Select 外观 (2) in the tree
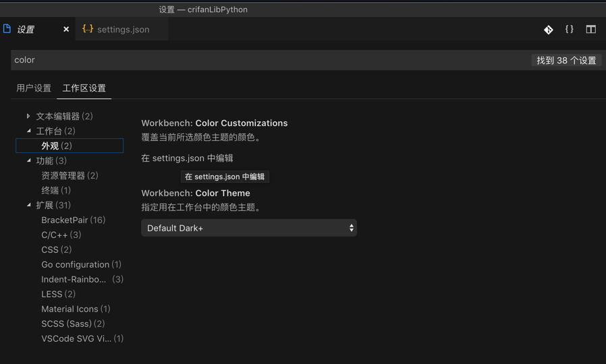Image resolution: width=606 pixels, height=364 pixels. 70,146
